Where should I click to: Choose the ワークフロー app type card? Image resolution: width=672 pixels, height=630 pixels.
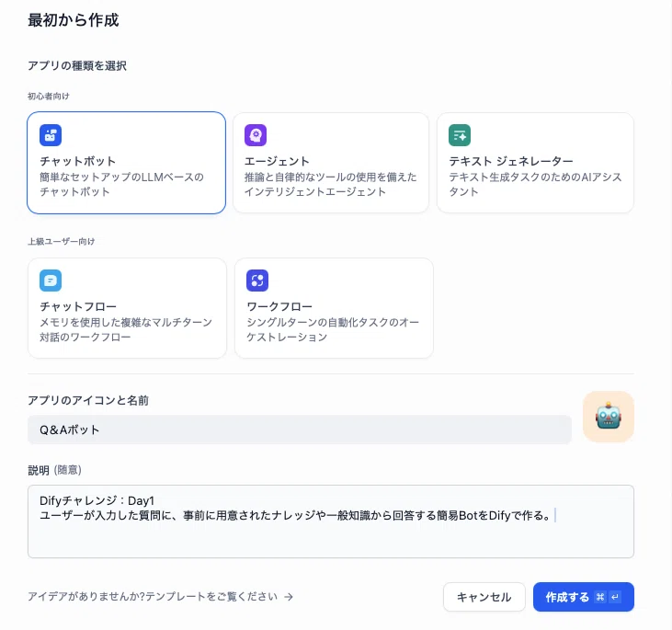[334, 308]
